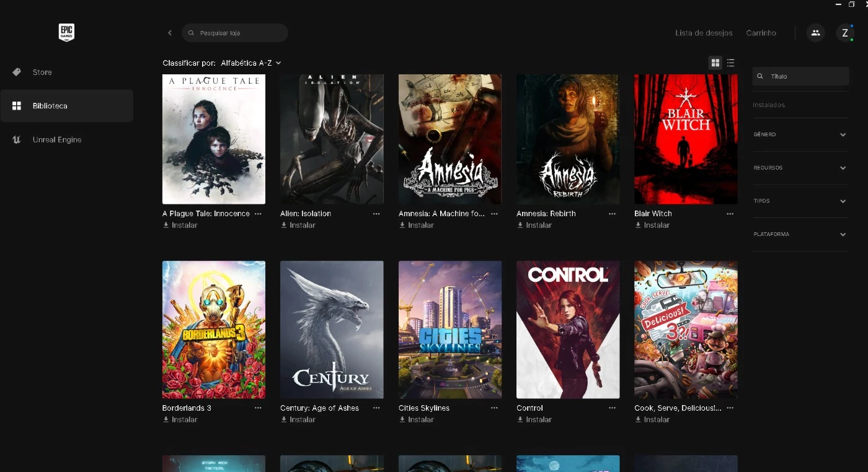Click the magnifier icon in store search
This screenshot has width=868, height=472.
point(192,33)
